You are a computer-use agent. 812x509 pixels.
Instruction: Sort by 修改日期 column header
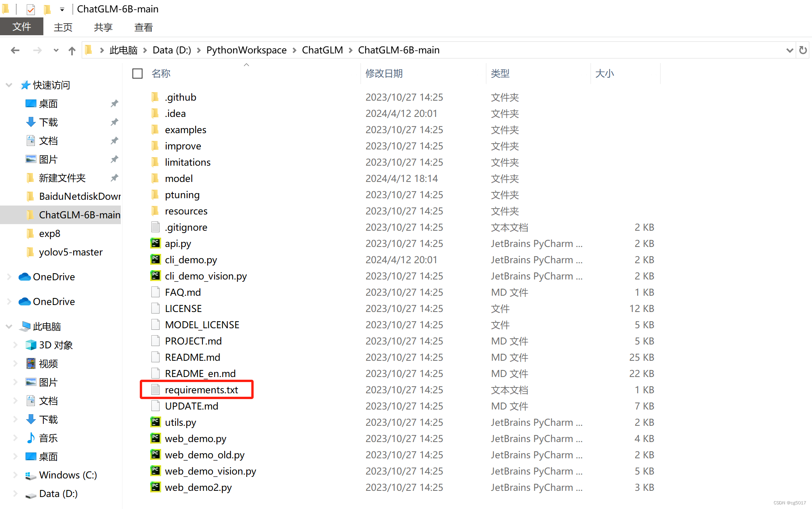tap(384, 74)
